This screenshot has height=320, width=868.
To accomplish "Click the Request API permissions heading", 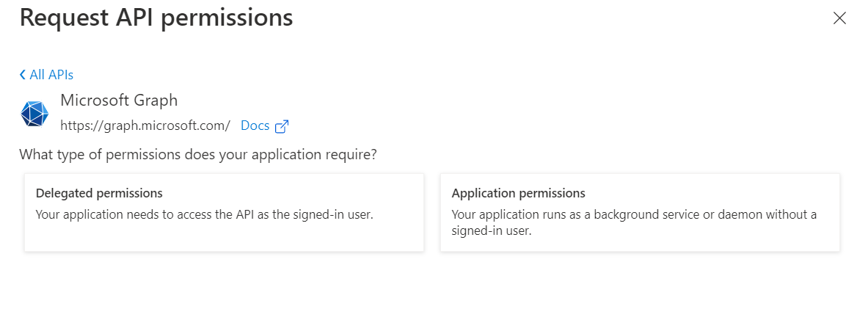I will coord(156,18).
